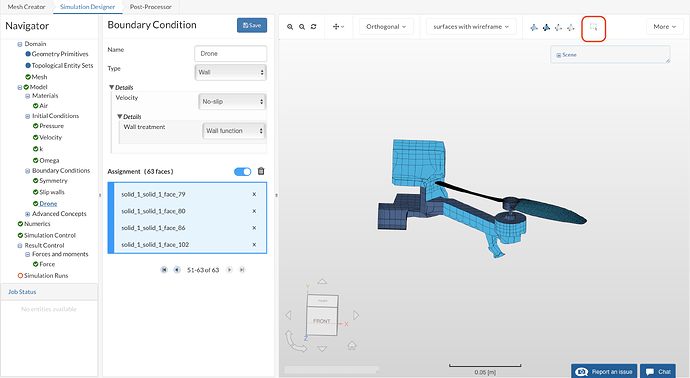Open the surfaces with wireframe dropdown
690x378 pixels.
471,27
